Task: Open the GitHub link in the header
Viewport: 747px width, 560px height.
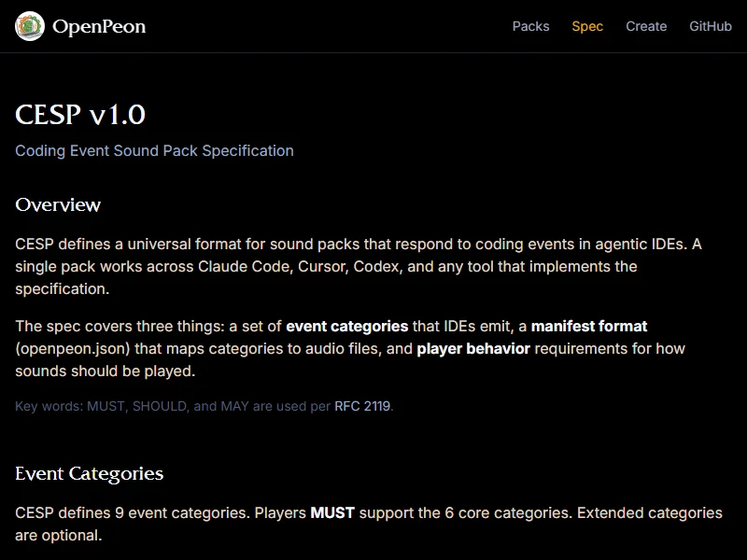Action: (x=711, y=26)
